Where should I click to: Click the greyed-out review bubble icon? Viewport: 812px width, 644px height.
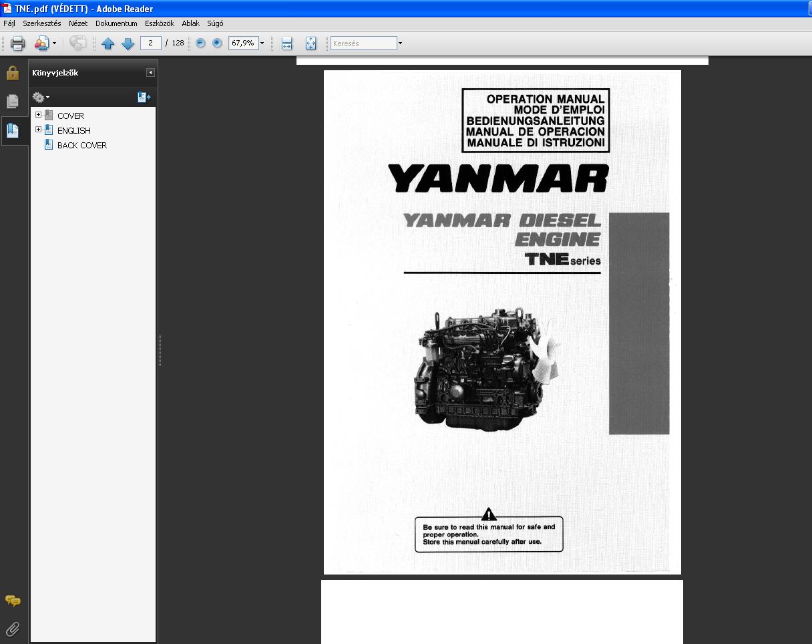pyautogui.click(x=78, y=43)
